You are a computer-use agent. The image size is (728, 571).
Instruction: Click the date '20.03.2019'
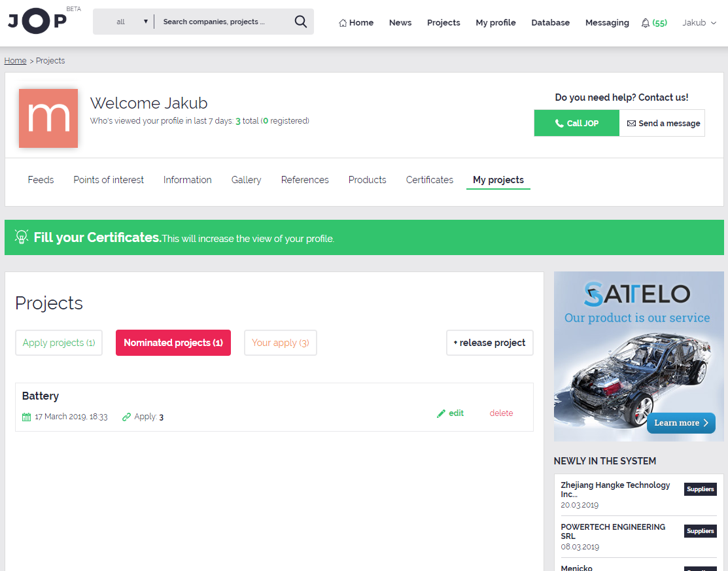(x=580, y=505)
